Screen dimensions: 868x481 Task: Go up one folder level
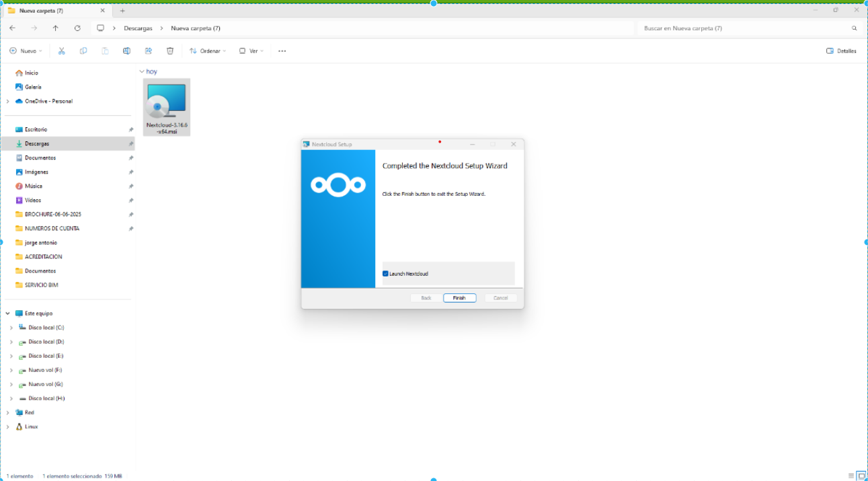tap(56, 28)
